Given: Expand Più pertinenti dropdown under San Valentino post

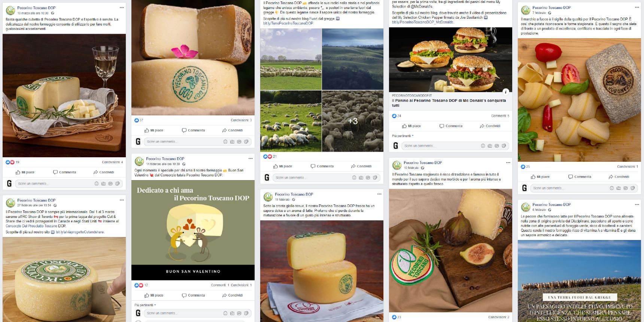Looking at the screenshot, I should [145, 305].
